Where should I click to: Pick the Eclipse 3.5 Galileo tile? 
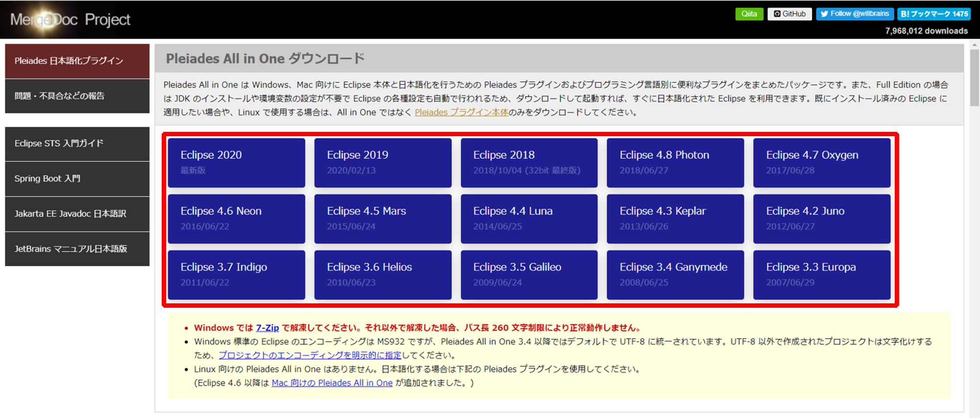[x=529, y=275]
